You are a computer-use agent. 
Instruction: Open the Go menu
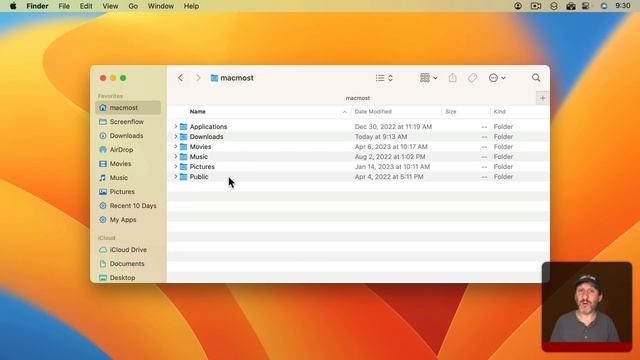click(x=133, y=6)
